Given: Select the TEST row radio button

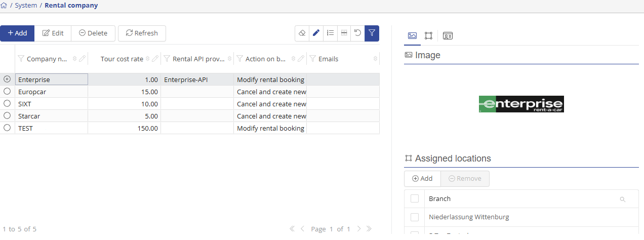Looking at the screenshot, I should 7,128.
